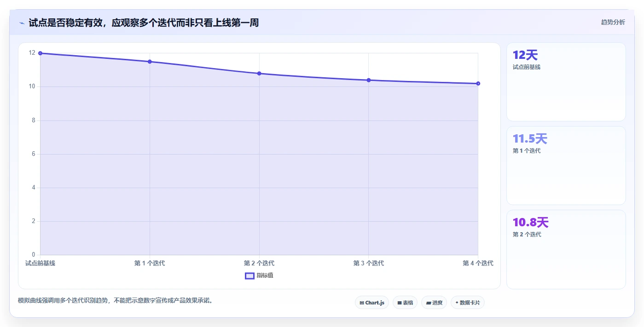
Task: Click the 第 2 个迭代 data point
Action: [x=259, y=74]
